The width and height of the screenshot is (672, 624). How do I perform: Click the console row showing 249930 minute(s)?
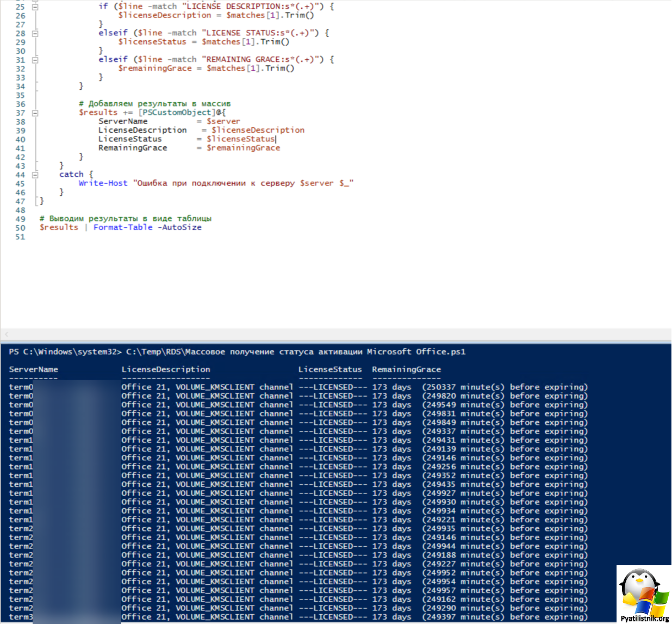(298, 502)
